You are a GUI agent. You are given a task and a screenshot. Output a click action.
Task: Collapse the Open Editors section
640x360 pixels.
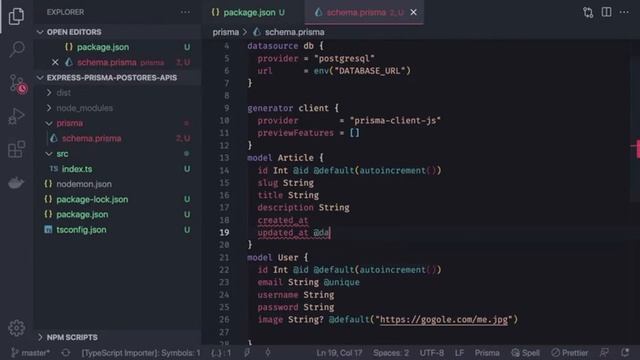coord(73,32)
